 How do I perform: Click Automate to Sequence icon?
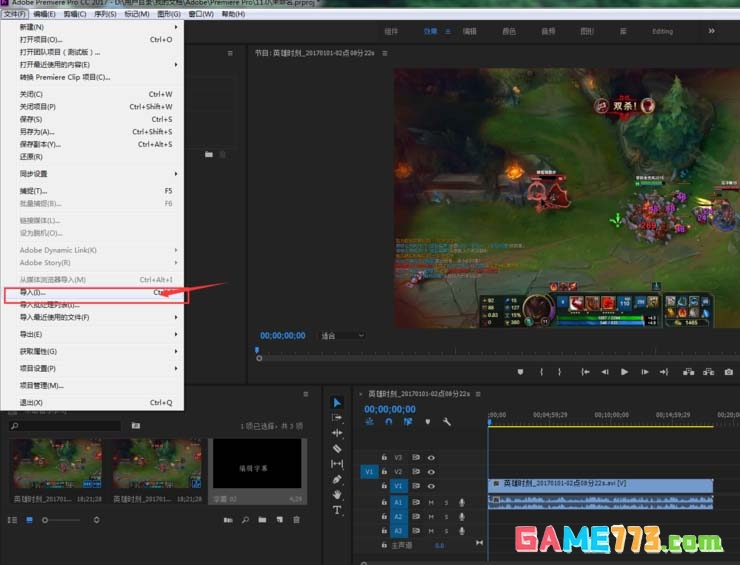(x=228, y=520)
